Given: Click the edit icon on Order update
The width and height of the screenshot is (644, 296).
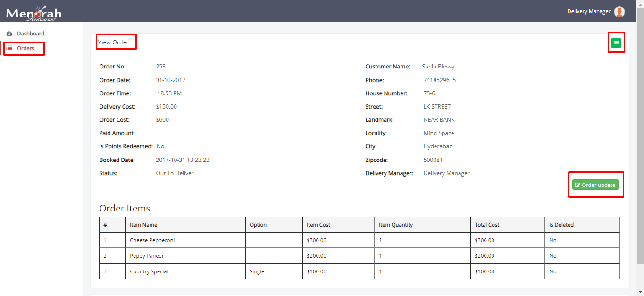Looking at the screenshot, I should (577, 185).
